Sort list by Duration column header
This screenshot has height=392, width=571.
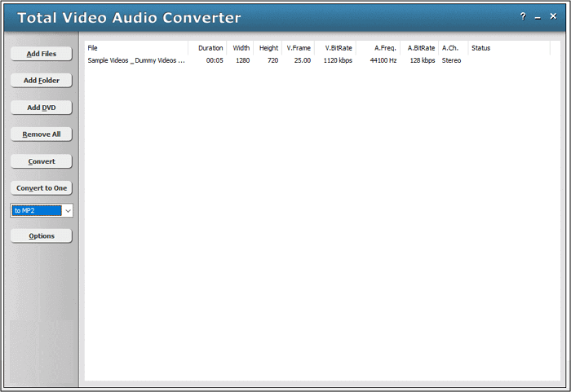[x=210, y=48]
